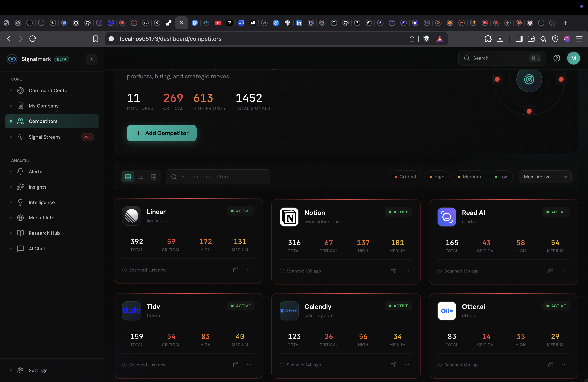
Task: Open Settings gear in the sidebar
Action: pyautogui.click(x=21, y=370)
